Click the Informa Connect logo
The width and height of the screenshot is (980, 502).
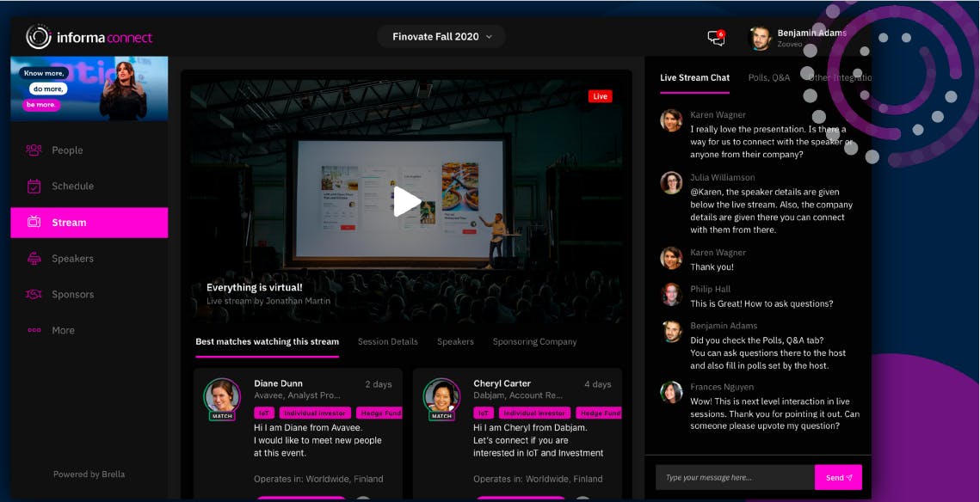(x=89, y=37)
